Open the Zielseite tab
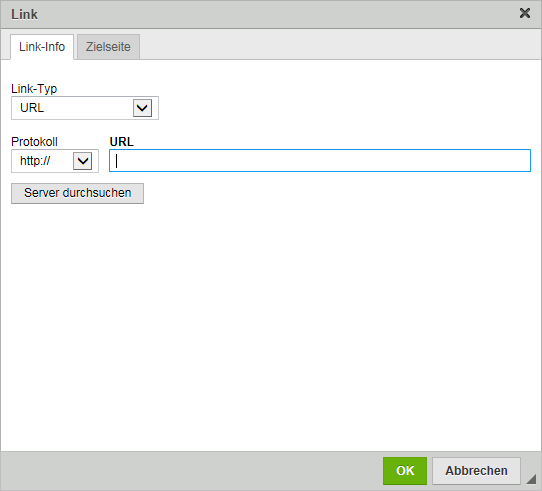The width and height of the screenshot is (542, 491). click(108, 47)
